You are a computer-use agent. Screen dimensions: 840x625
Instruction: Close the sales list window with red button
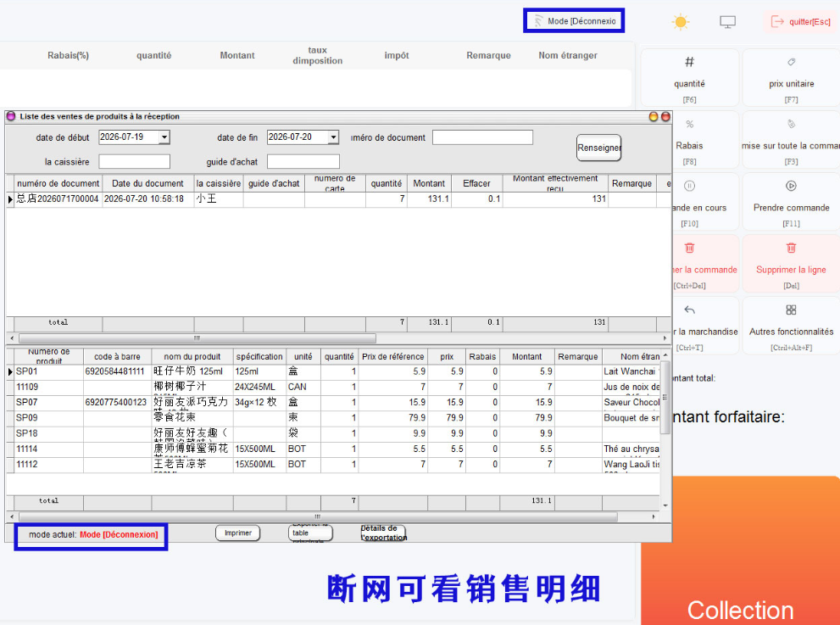point(665,116)
